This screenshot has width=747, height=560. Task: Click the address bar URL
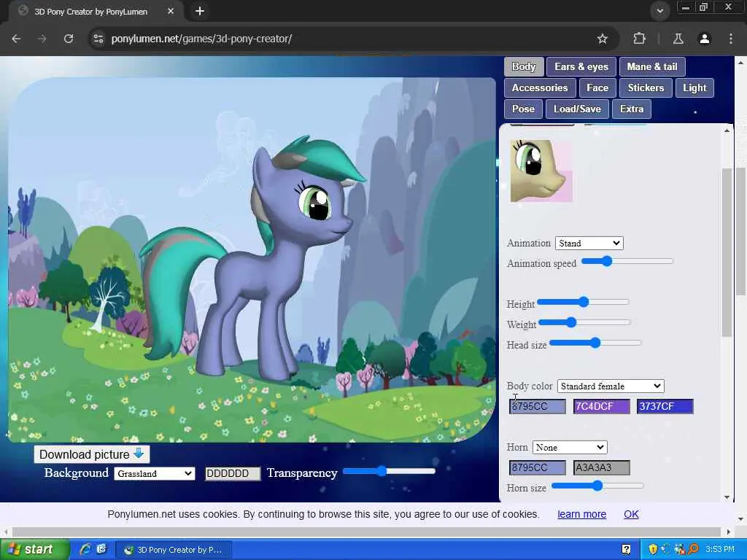201,39
